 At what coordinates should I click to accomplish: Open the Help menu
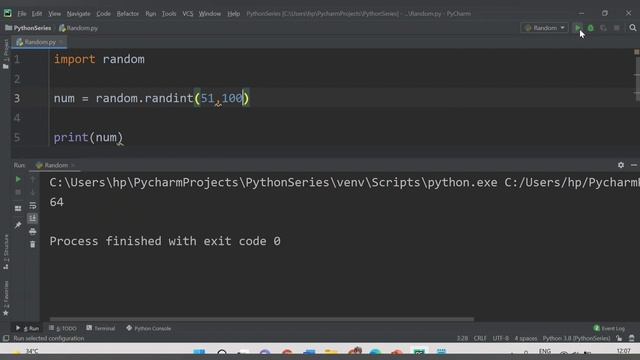[x=233, y=13]
